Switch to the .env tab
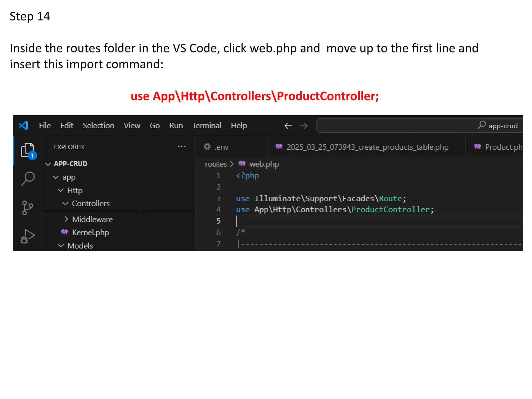The image size is (532, 399). (231, 147)
